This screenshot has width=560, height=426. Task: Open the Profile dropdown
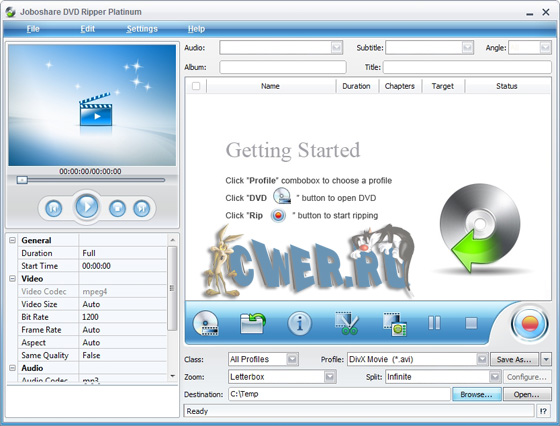click(482, 359)
